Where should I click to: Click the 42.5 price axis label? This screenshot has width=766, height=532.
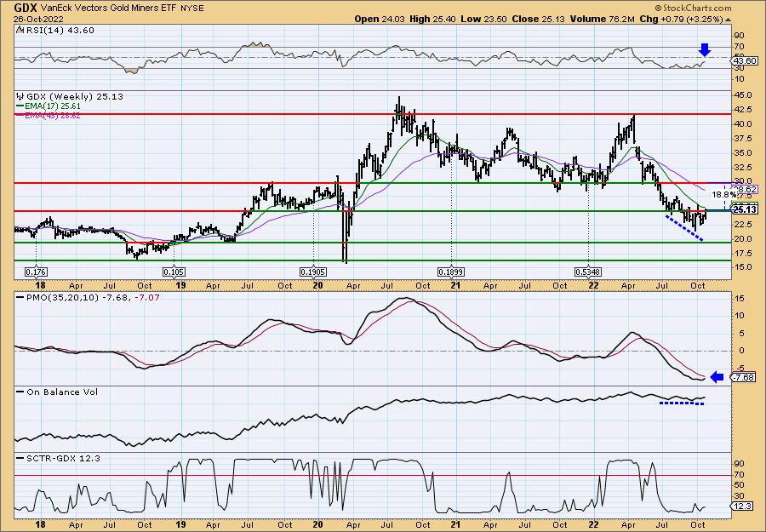tap(742, 110)
